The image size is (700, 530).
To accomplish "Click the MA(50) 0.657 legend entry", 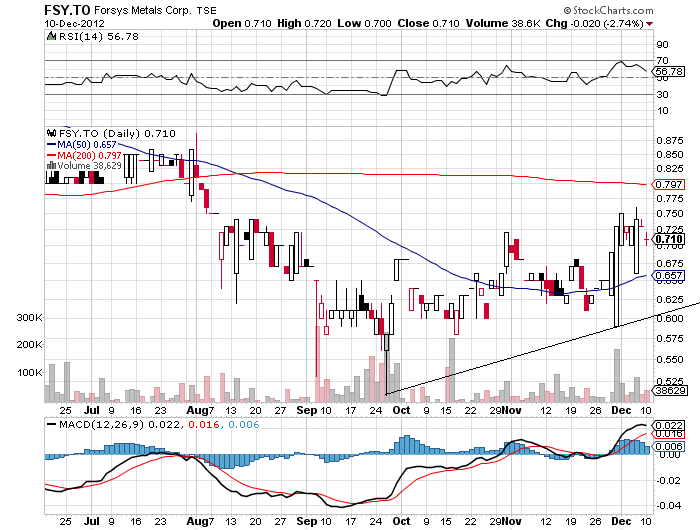I will (81, 144).
